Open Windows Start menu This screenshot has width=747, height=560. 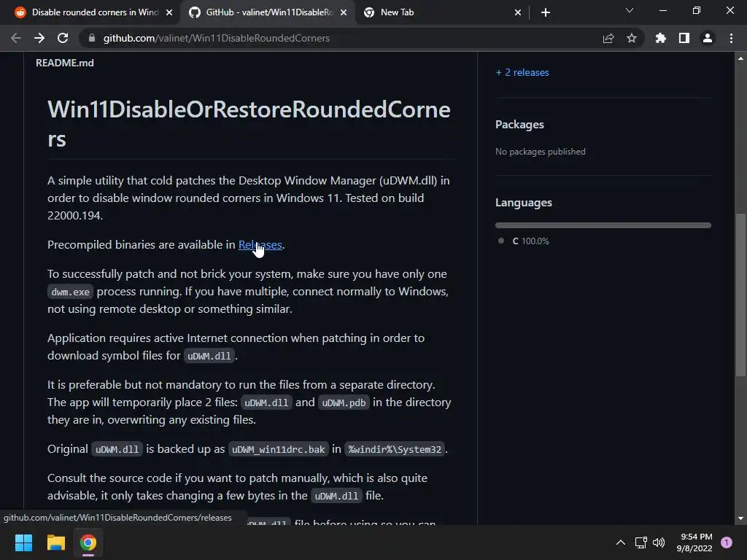click(23, 542)
